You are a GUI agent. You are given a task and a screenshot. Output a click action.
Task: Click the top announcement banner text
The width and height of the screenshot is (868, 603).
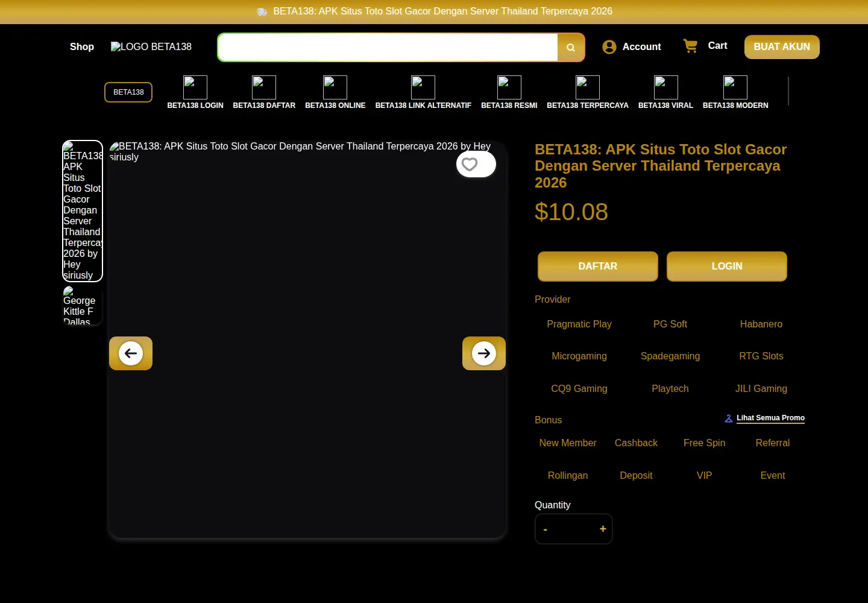(442, 11)
